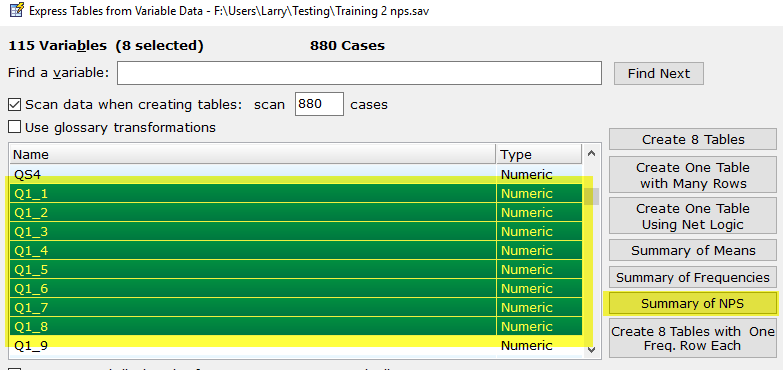This screenshot has height=370, width=783.
Task: Click the Summary of NPS button
Action: (x=693, y=304)
